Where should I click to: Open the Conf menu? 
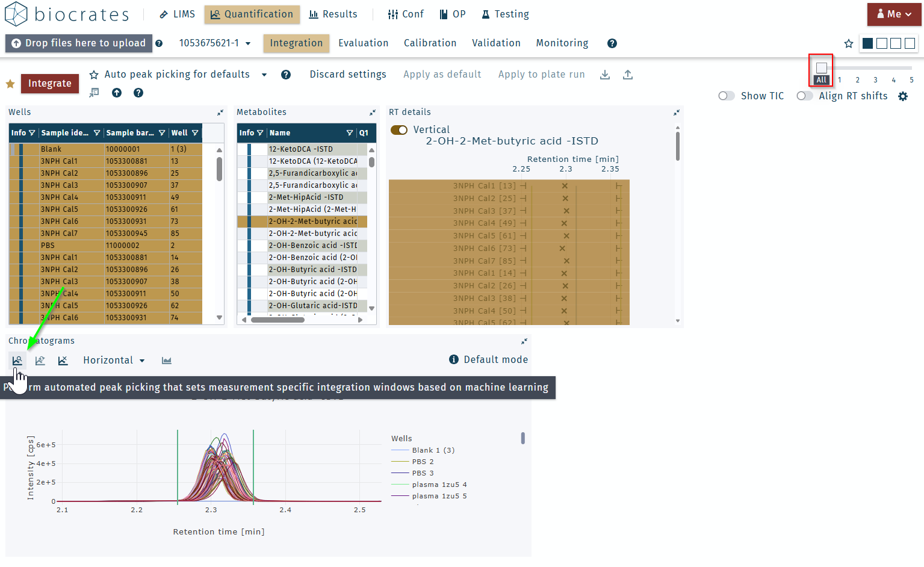(x=406, y=14)
